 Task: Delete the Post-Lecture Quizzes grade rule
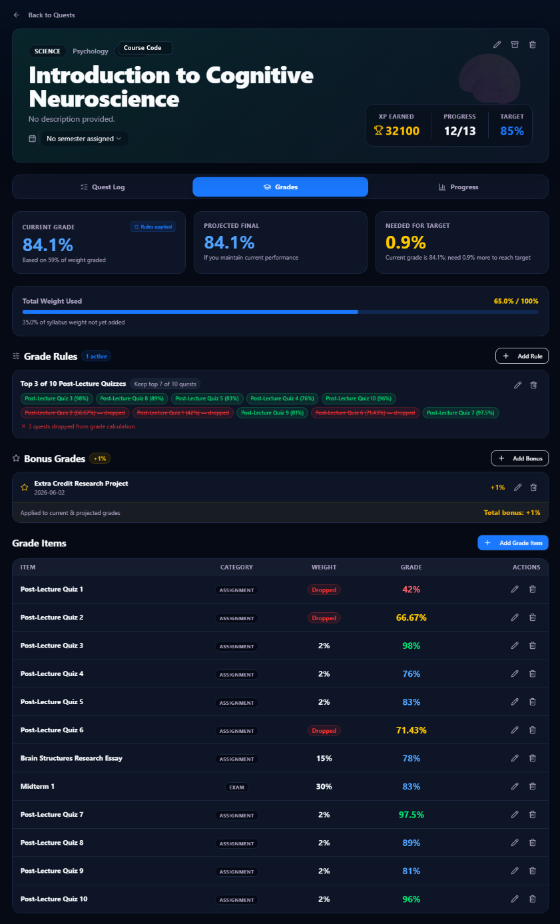pos(533,385)
